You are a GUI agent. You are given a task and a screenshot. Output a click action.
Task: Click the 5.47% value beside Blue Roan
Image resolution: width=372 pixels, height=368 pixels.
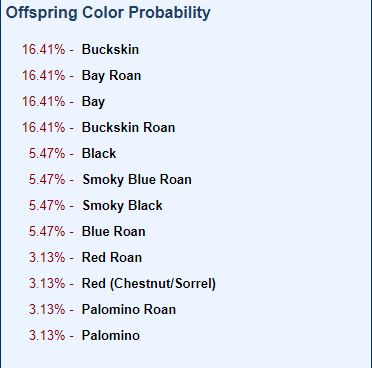[47, 231]
